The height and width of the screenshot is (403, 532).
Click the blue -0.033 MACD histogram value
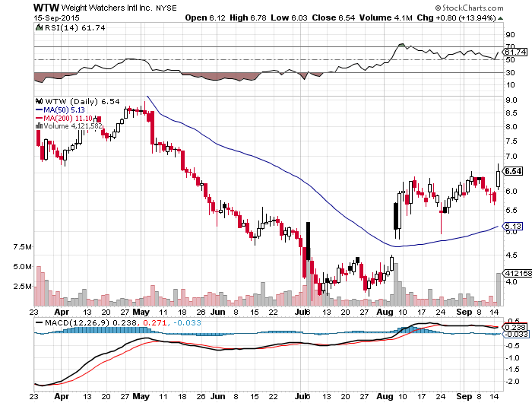pyautogui.click(x=187, y=322)
